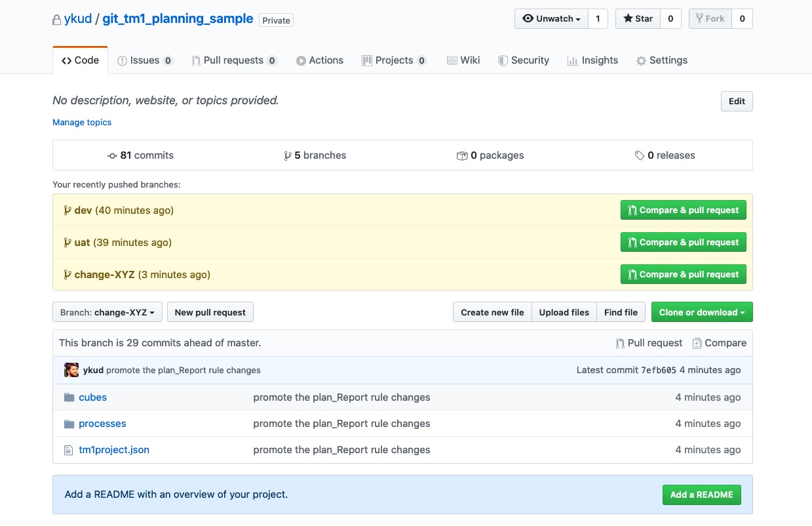
Task: Click commit message in tm1project.json row
Action: [x=342, y=450]
